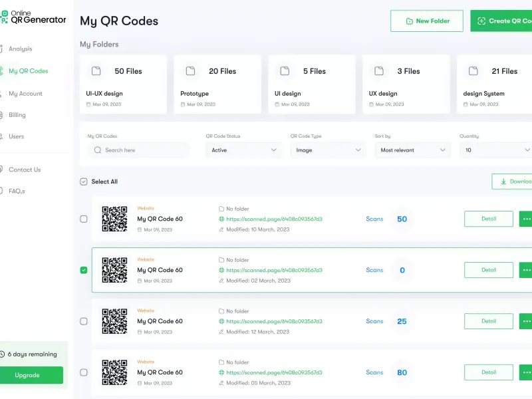Image resolution: width=532 pixels, height=399 pixels.
Task: Open the Prototype folder icon
Action: click(191, 71)
